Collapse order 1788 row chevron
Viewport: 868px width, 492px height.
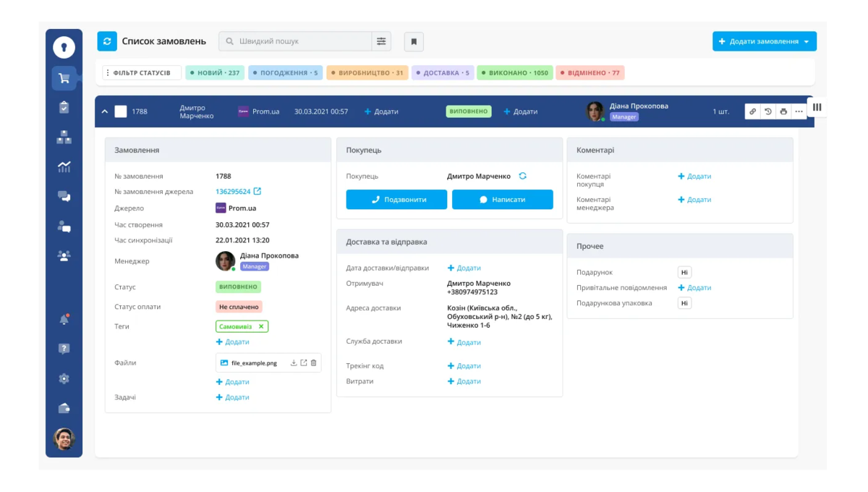105,111
